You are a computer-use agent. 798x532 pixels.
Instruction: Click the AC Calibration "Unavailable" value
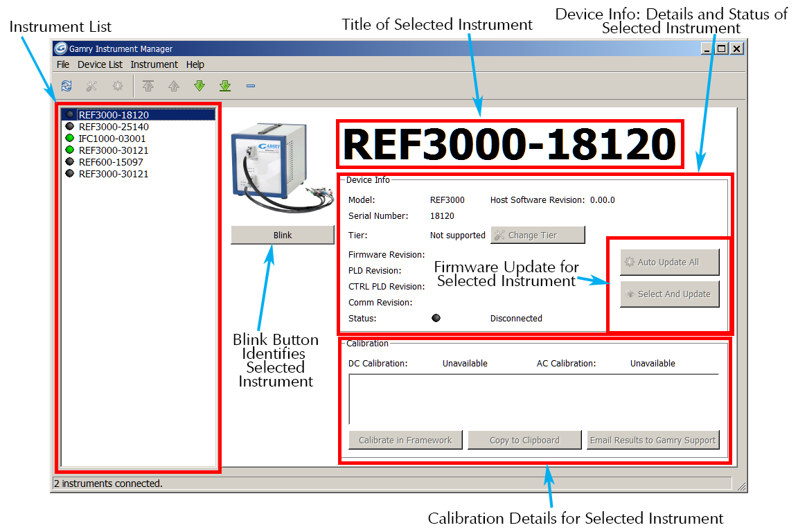click(653, 364)
